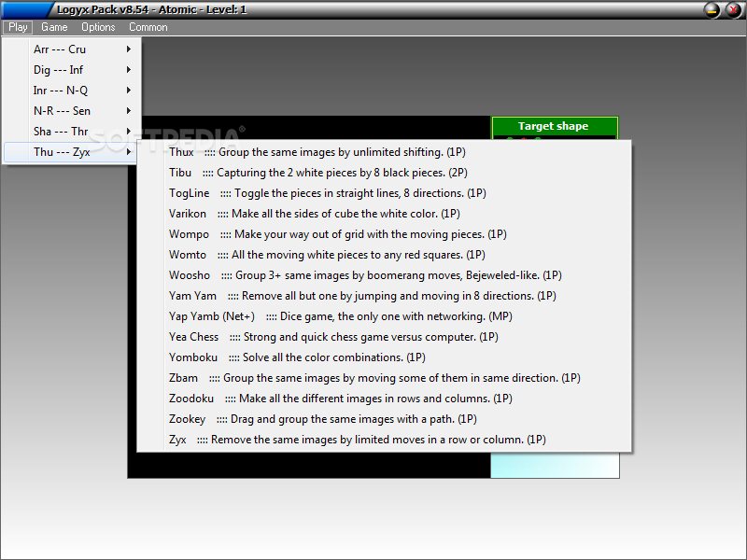The height and width of the screenshot is (560, 747).
Task: Choose the Wompo game entry
Action: click(x=384, y=234)
